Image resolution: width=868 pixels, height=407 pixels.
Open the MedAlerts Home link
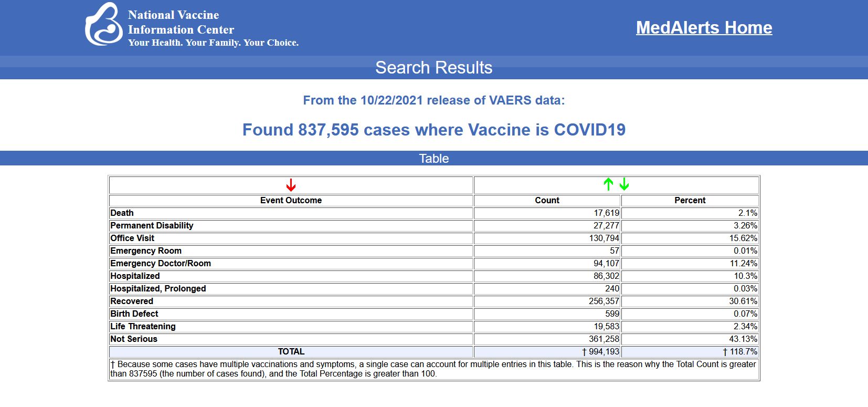click(704, 28)
